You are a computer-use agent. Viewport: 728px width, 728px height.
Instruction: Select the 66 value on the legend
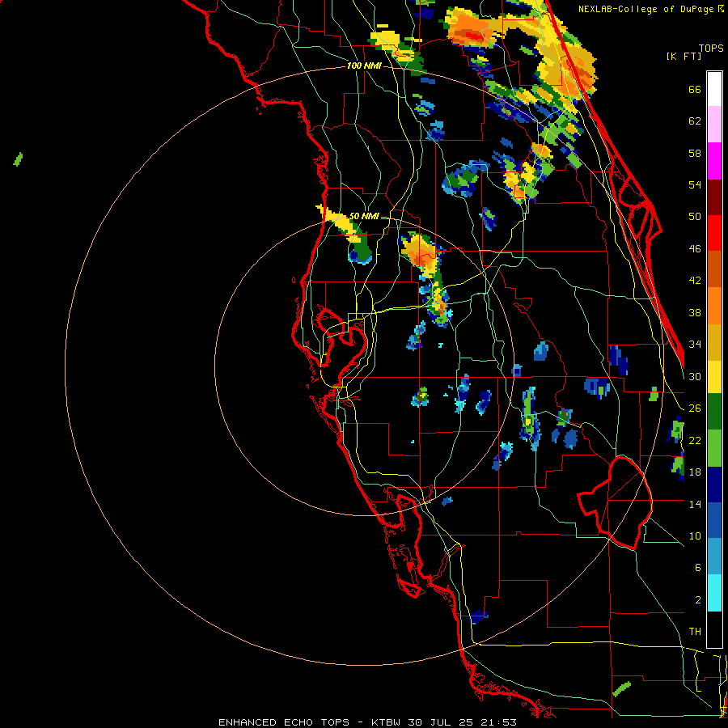coord(695,90)
